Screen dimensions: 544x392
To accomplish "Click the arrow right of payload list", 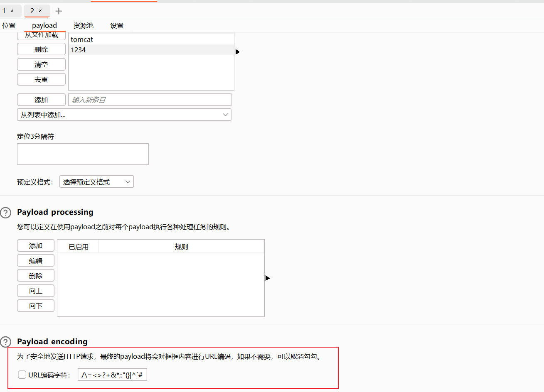I will point(238,52).
